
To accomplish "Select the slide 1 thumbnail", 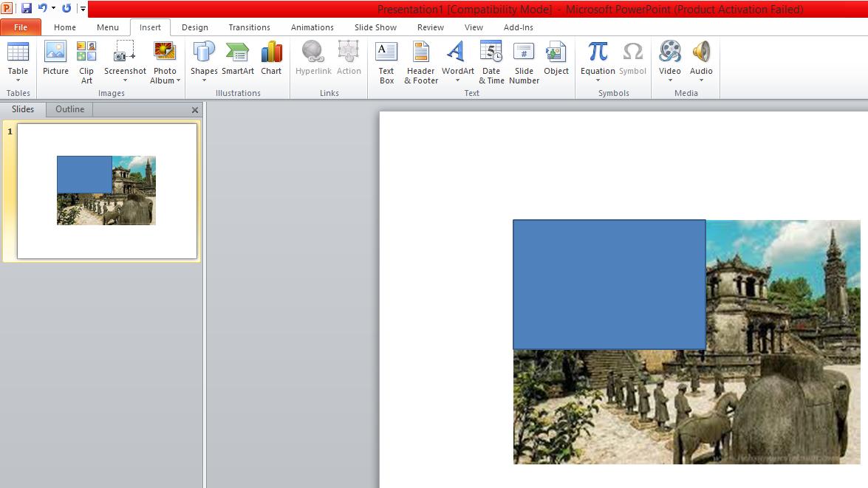I will tap(106, 190).
